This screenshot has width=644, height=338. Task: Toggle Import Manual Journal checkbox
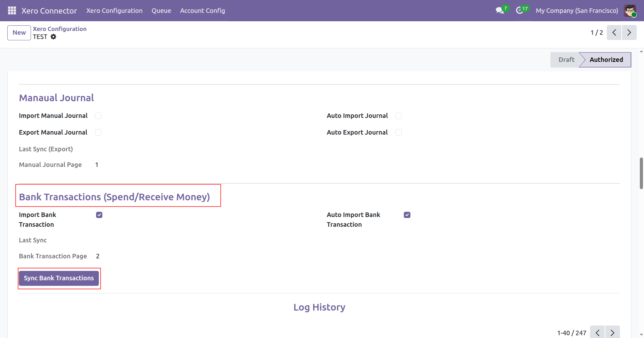98,116
